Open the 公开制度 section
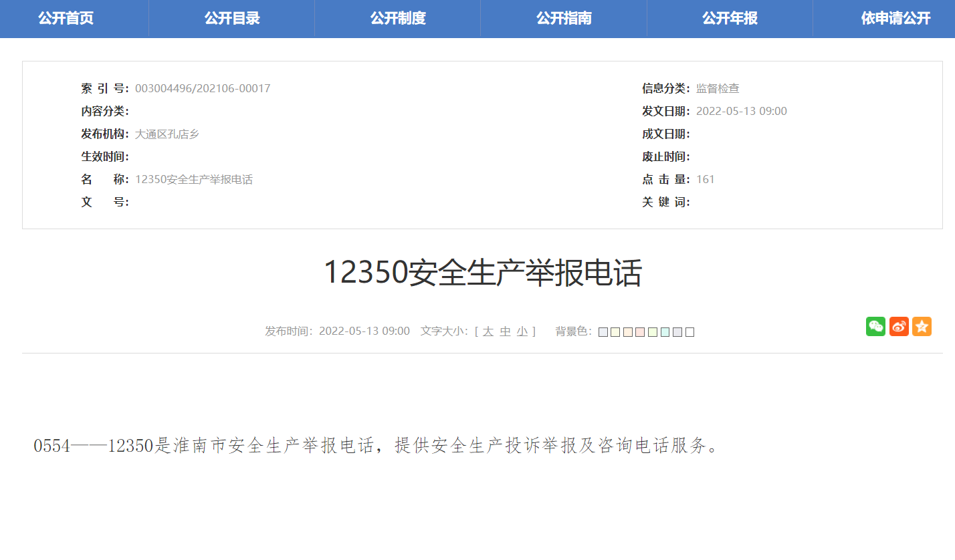955x560 pixels. coord(397,18)
